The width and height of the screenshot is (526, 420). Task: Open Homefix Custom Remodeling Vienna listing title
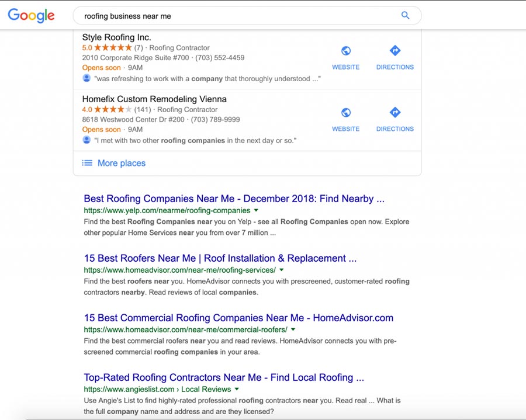(154, 99)
